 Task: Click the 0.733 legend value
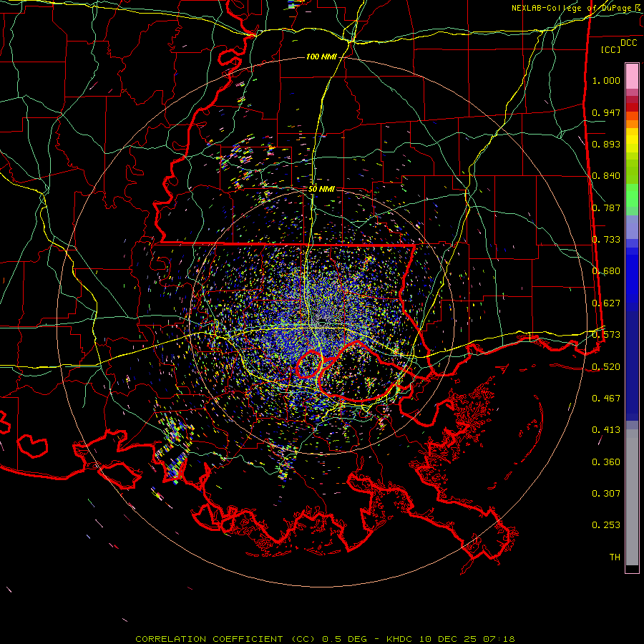[x=606, y=240]
